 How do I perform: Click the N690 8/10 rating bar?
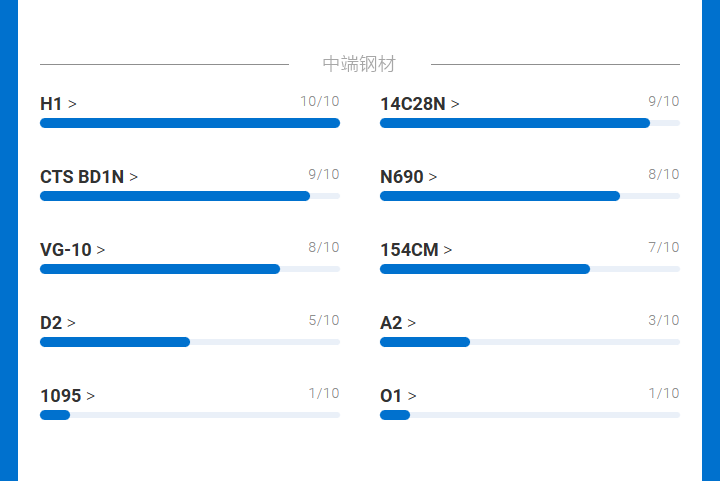[530, 196]
